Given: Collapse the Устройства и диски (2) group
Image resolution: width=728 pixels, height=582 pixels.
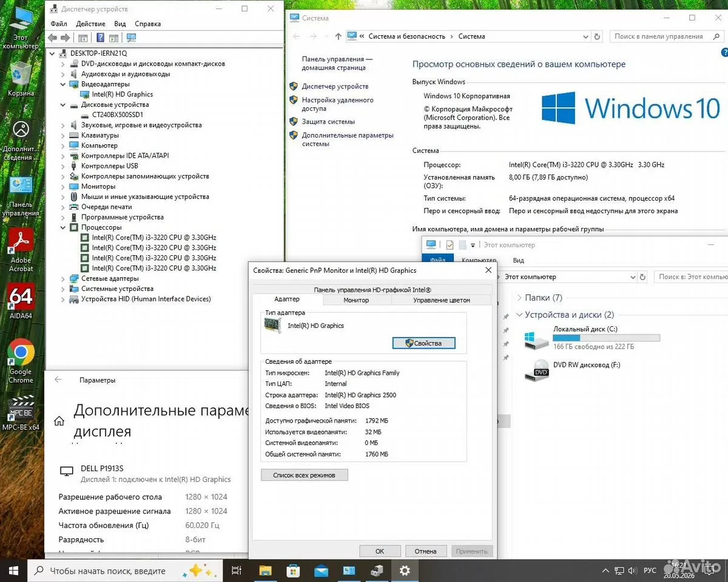Looking at the screenshot, I should coord(519,315).
